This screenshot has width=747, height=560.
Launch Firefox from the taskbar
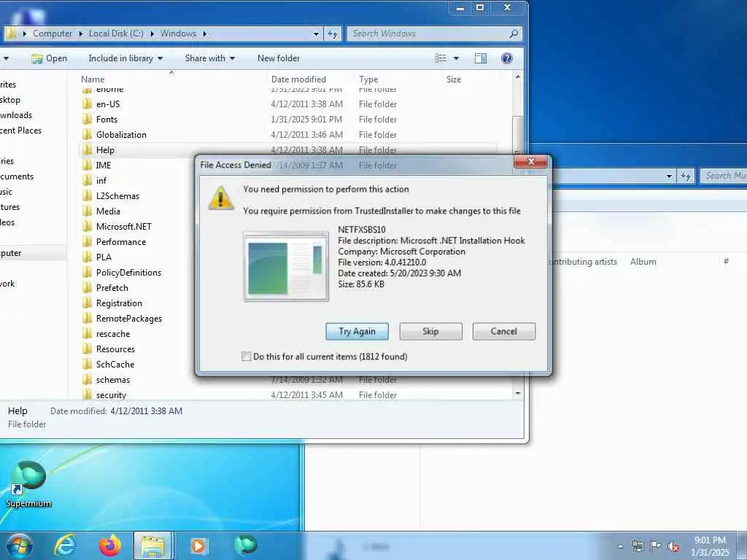click(109, 545)
